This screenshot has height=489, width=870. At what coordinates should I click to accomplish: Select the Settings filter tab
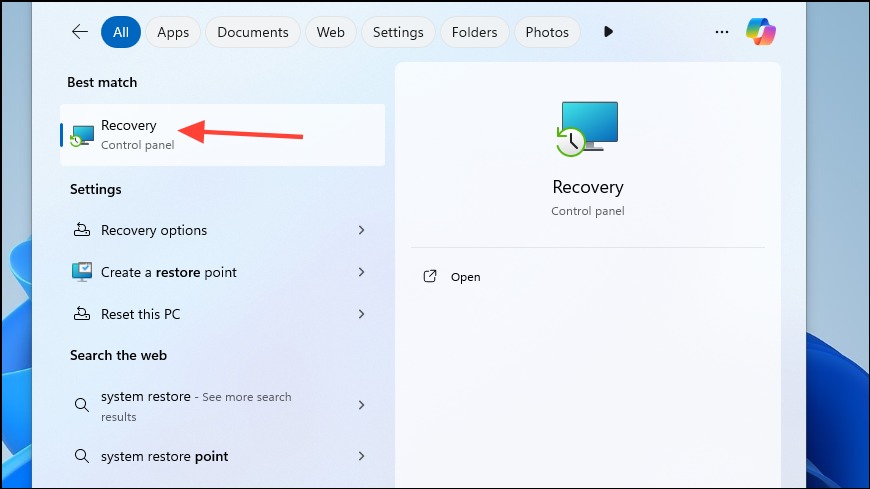pos(398,32)
